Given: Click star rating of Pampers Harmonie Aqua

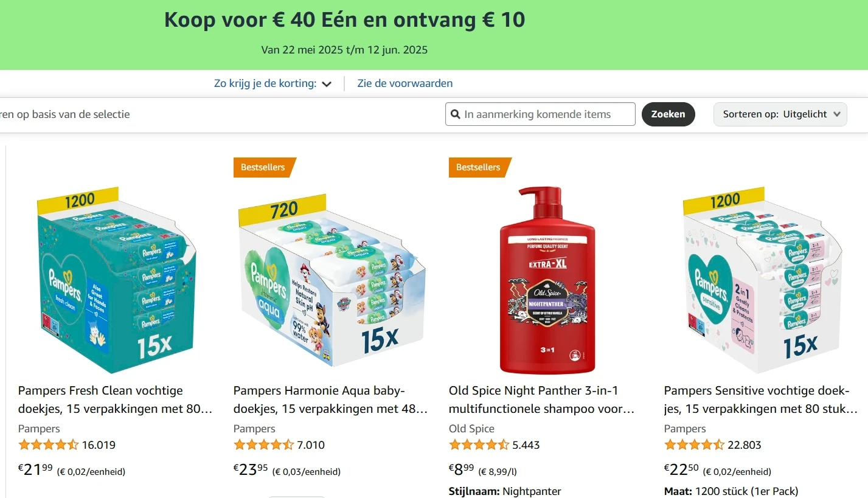Looking at the screenshot, I should click(263, 445).
